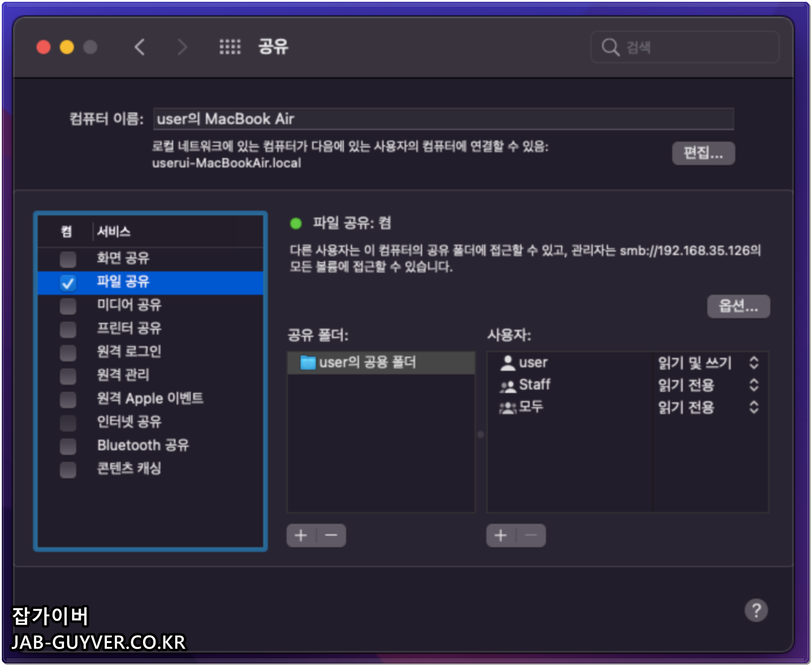Click the minus icon under the users list
This screenshot has height=666, width=812.
click(x=531, y=535)
